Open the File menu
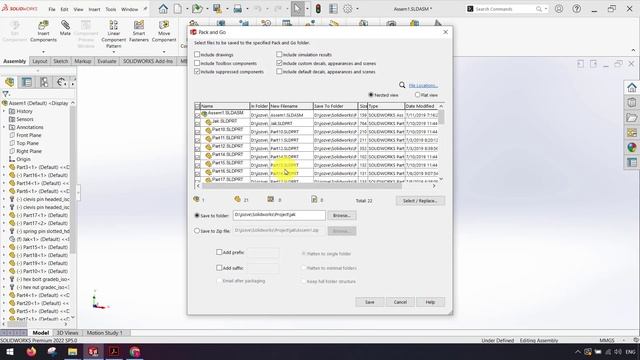This screenshot has width=640, height=360. (52, 9)
